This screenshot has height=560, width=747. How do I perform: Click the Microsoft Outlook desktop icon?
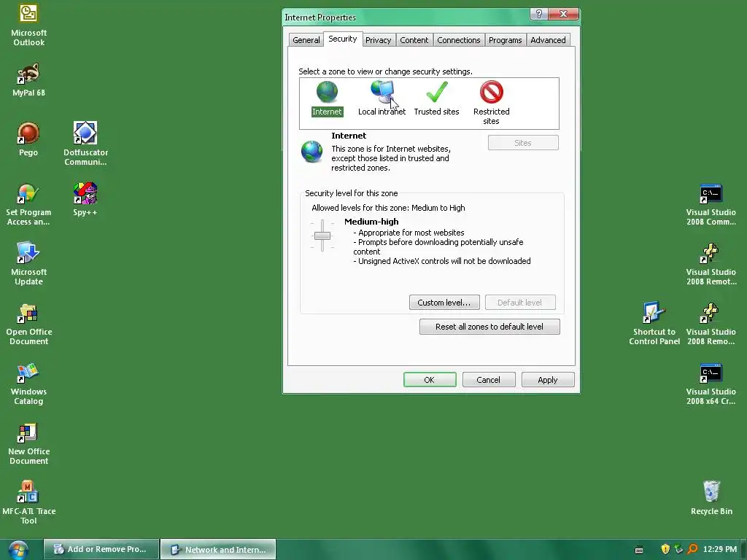[x=28, y=26]
